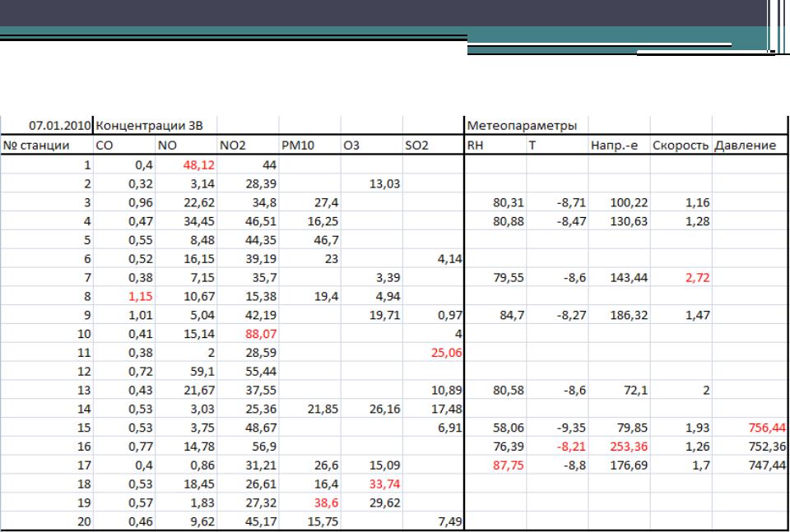The image size is (790, 532).
Task: Click the red NO2 value 88,07
Action: pyautogui.click(x=261, y=334)
